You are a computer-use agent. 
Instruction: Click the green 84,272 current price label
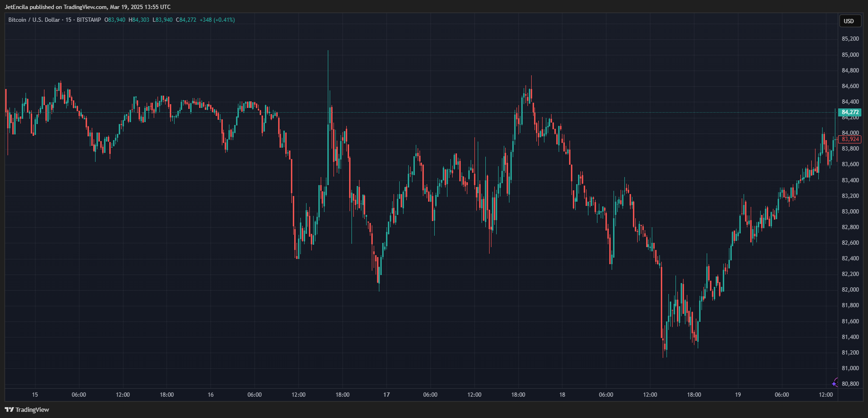pyautogui.click(x=850, y=112)
